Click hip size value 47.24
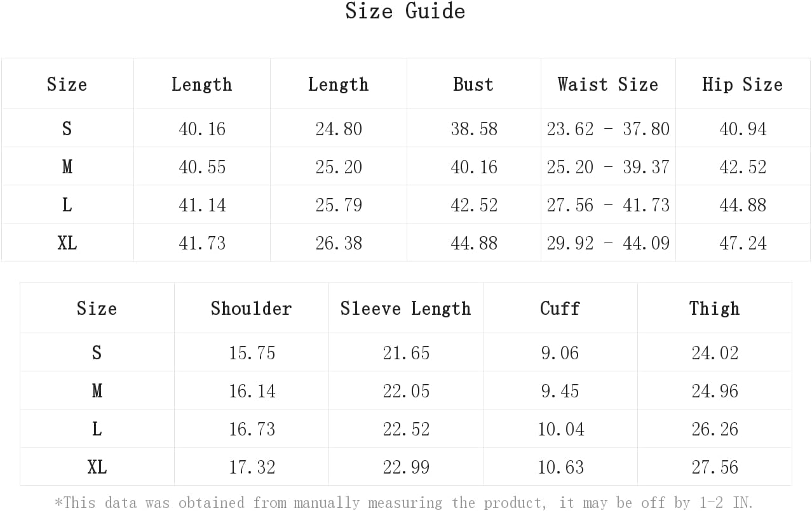This screenshot has height=511, width=812. 743,243
